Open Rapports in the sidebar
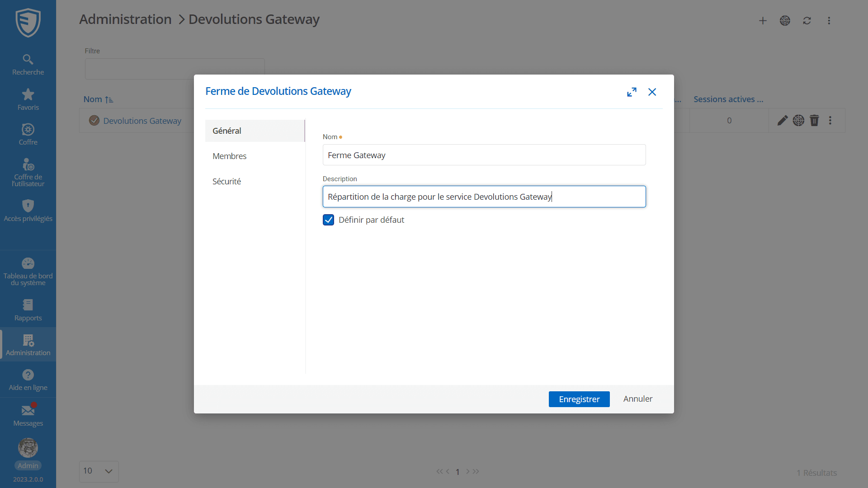 point(28,305)
